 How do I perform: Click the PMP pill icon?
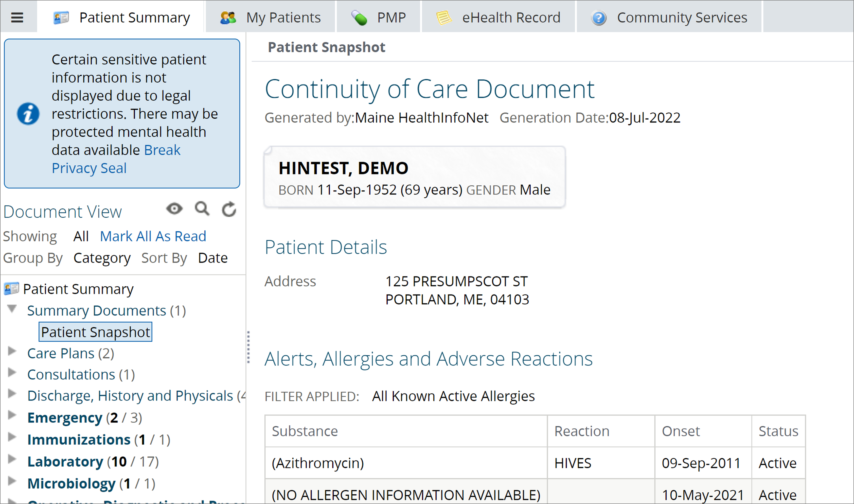pyautogui.click(x=359, y=18)
